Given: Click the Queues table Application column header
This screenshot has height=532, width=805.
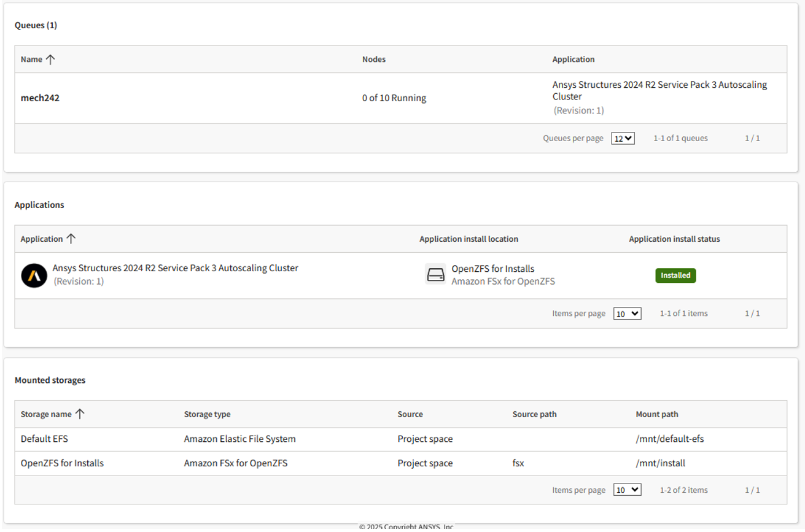Looking at the screenshot, I should click(x=574, y=60).
